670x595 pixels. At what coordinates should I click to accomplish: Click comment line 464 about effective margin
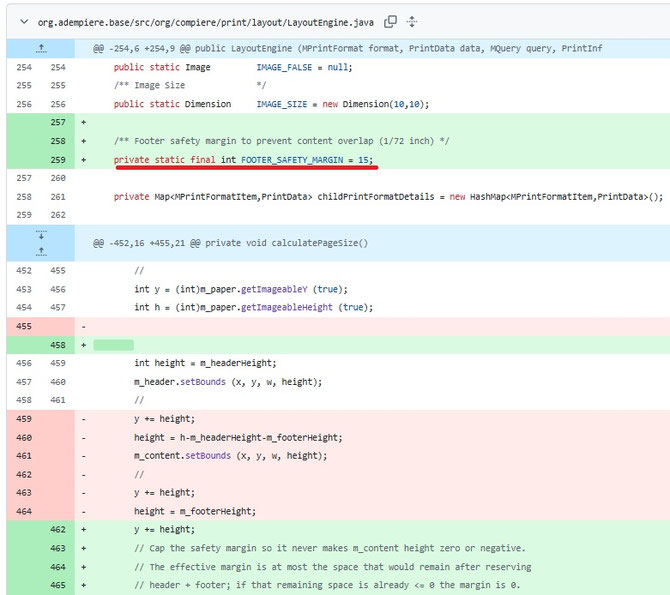click(332, 567)
